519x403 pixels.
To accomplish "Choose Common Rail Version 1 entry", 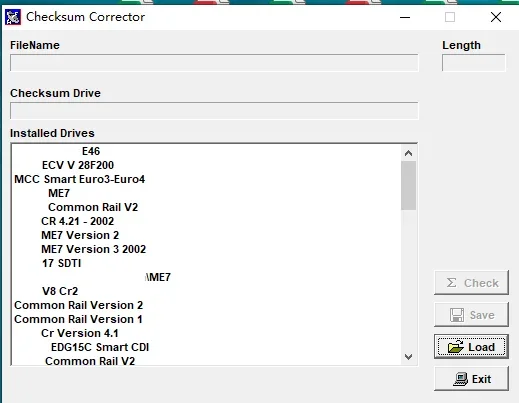I will pyautogui.click(x=78, y=319).
